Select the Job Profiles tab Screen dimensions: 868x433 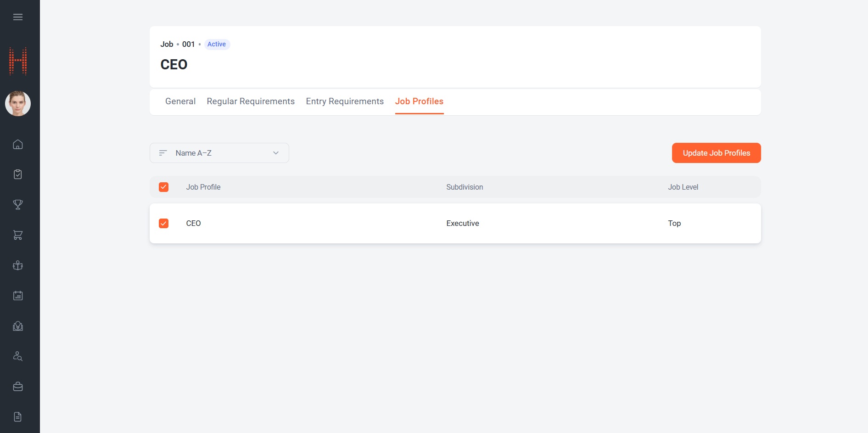[419, 101]
